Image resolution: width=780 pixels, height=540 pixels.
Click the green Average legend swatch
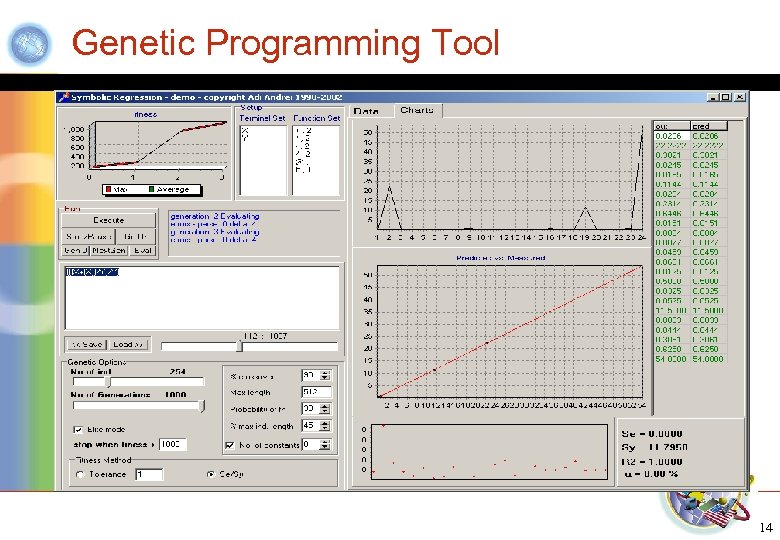click(x=151, y=189)
